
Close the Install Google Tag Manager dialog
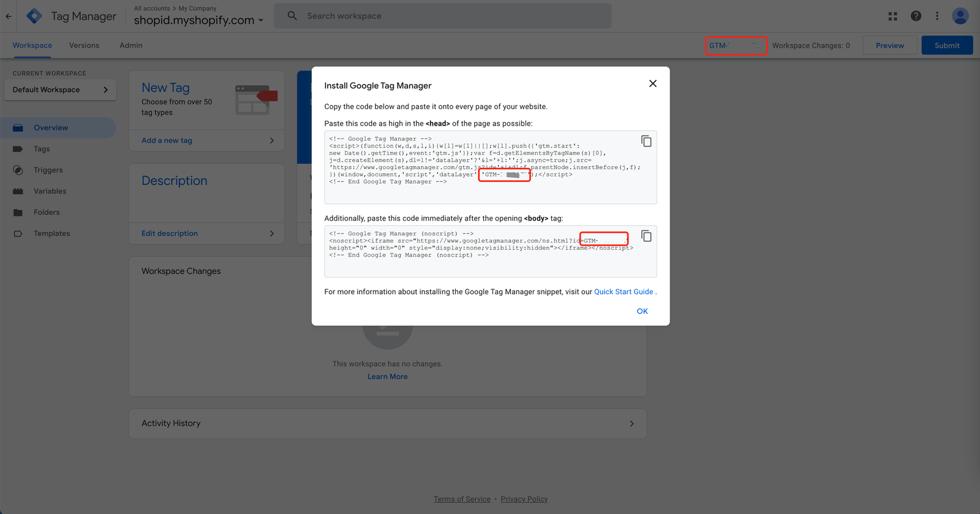(653, 84)
